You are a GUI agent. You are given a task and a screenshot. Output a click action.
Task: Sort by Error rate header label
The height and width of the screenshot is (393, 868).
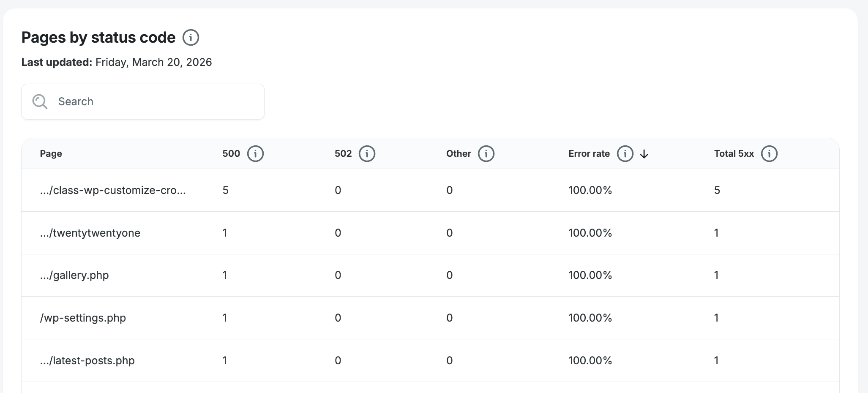(x=589, y=154)
